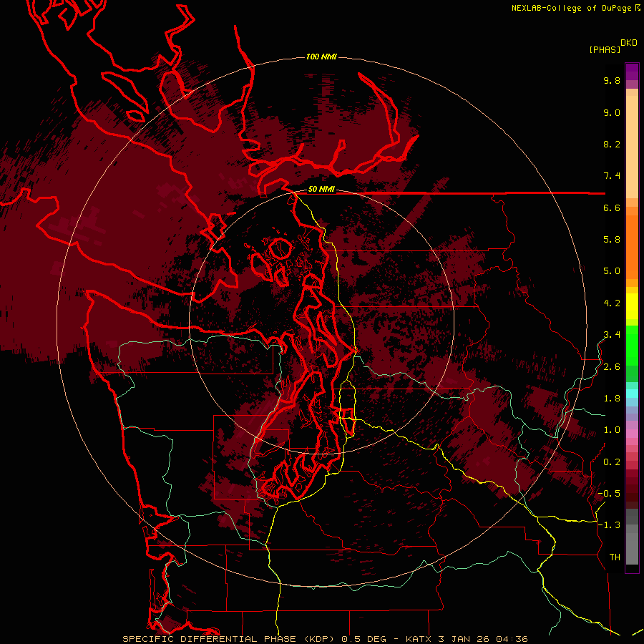Select the 4.2 legend value
The image size is (644, 644).
[x=612, y=303]
